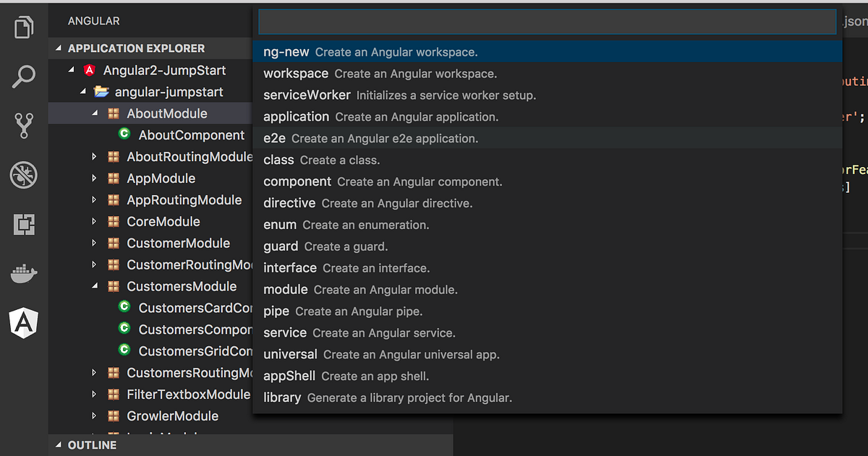
Task: Expand the CoreModule tree node
Action: pyautogui.click(x=94, y=222)
